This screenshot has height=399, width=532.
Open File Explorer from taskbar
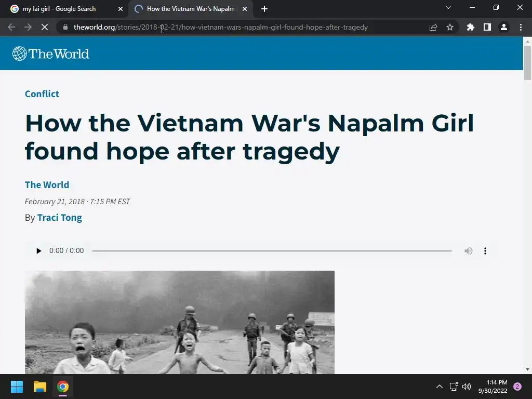click(39, 387)
